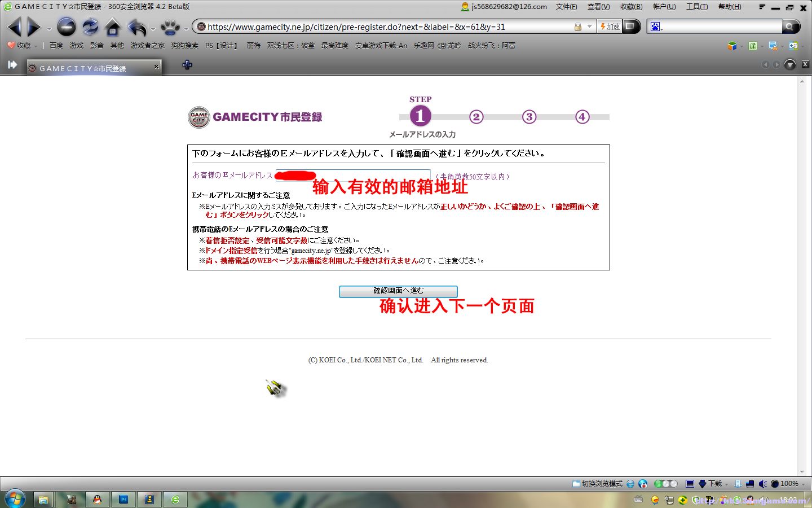Screen dimensions: 812x508
Task: Open the 360 browser taskbar icon
Action: [175, 500]
